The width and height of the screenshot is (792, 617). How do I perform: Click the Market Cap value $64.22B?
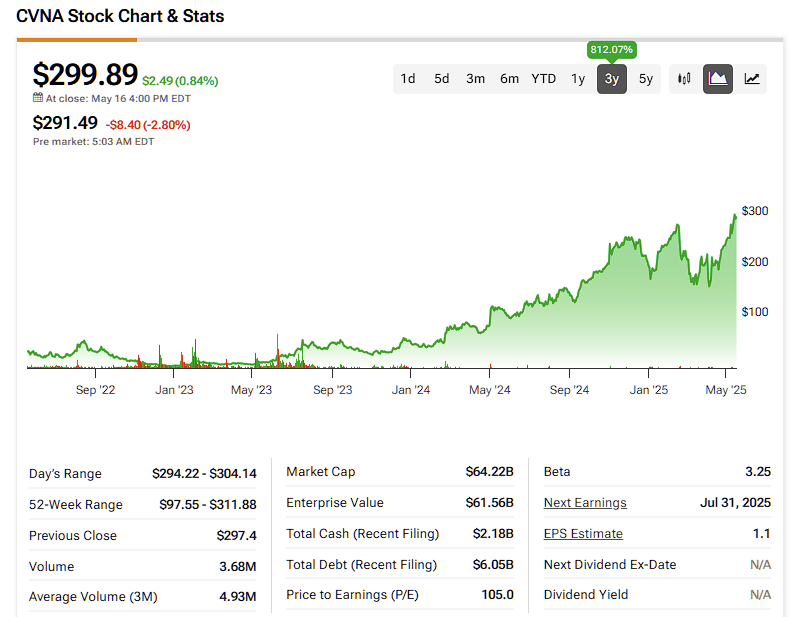[x=489, y=472]
